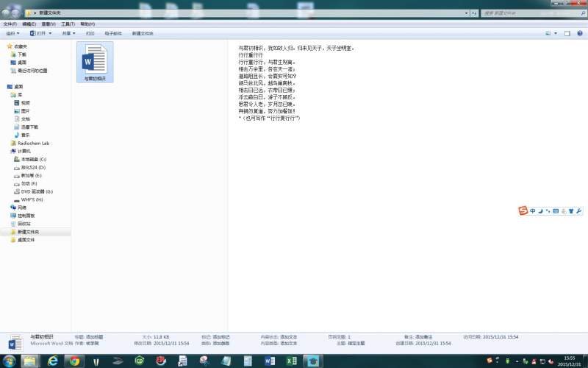Toggle the moon half-width icon on IME bar

coord(540,211)
